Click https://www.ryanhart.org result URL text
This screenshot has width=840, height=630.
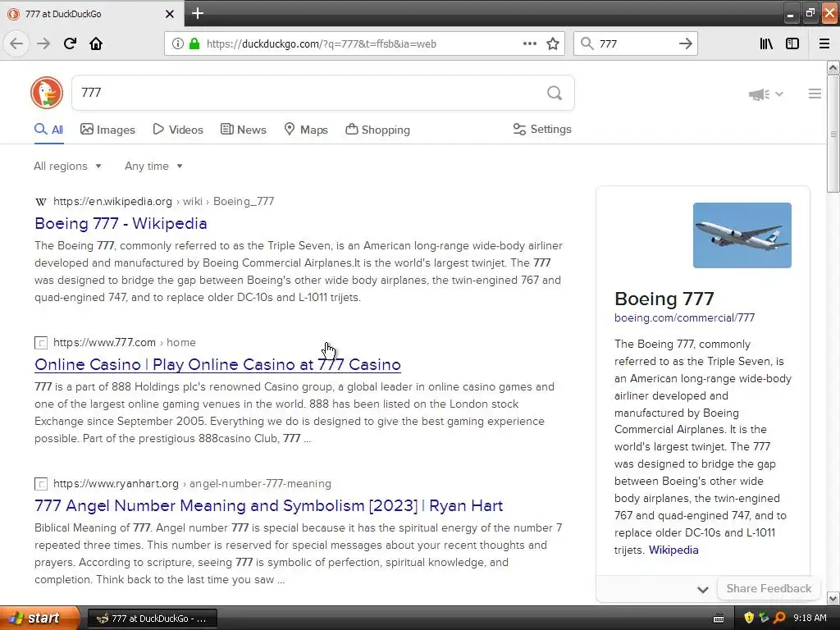click(x=116, y=483)
